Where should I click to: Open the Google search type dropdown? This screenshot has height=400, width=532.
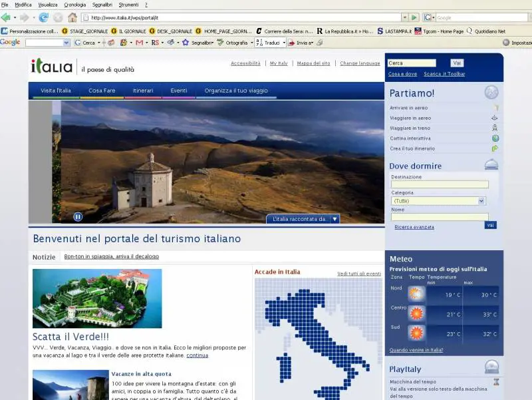(66, 42)
